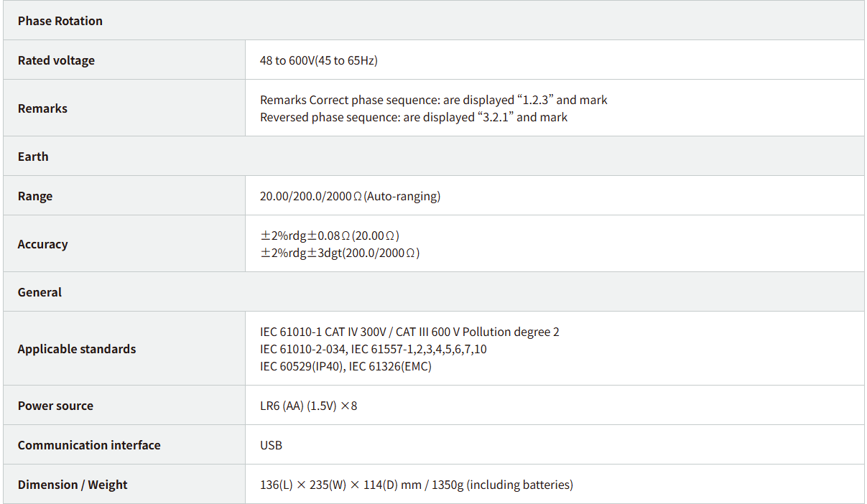Viewport: 867px width, 504px height.
Task: Click the Applicable standards row label
Action: [77, 349]
